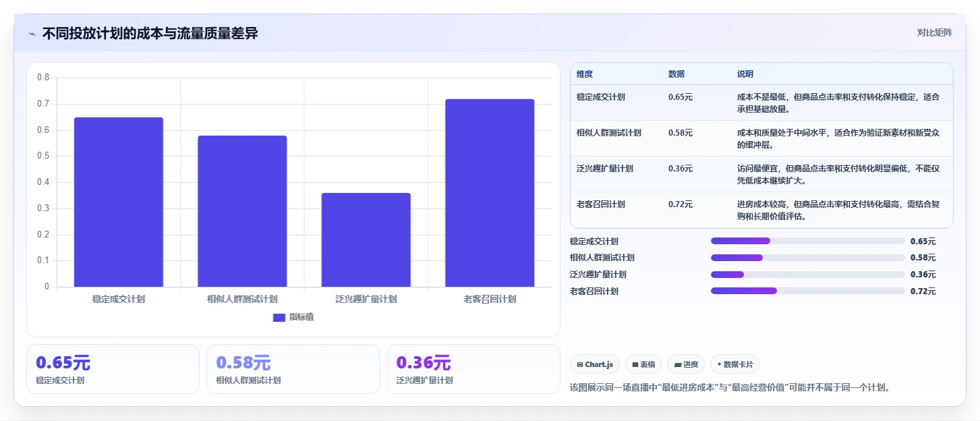980x421 pixels.
Task: Click the chart icon beside the title
Action: click(32, 34)
